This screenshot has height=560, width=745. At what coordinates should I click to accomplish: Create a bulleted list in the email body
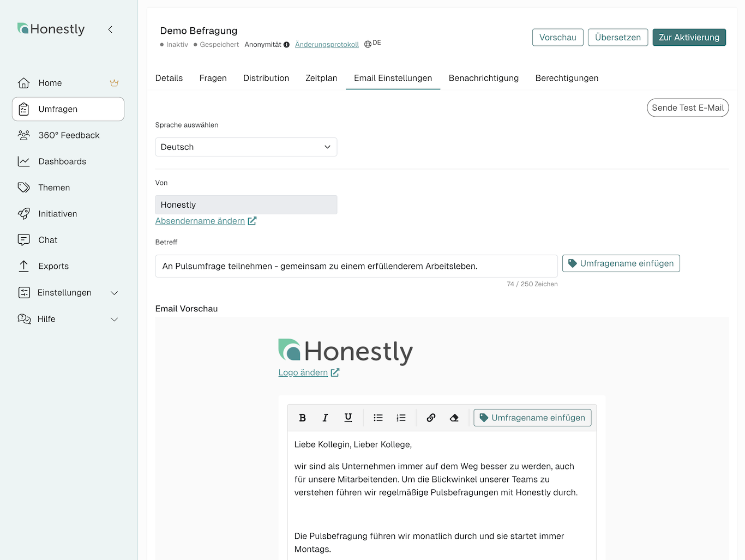(378, 417)
